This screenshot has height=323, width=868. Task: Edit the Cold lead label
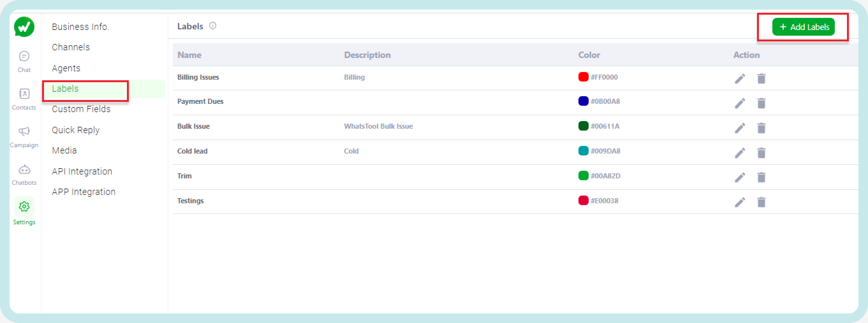tap(740, 153)
